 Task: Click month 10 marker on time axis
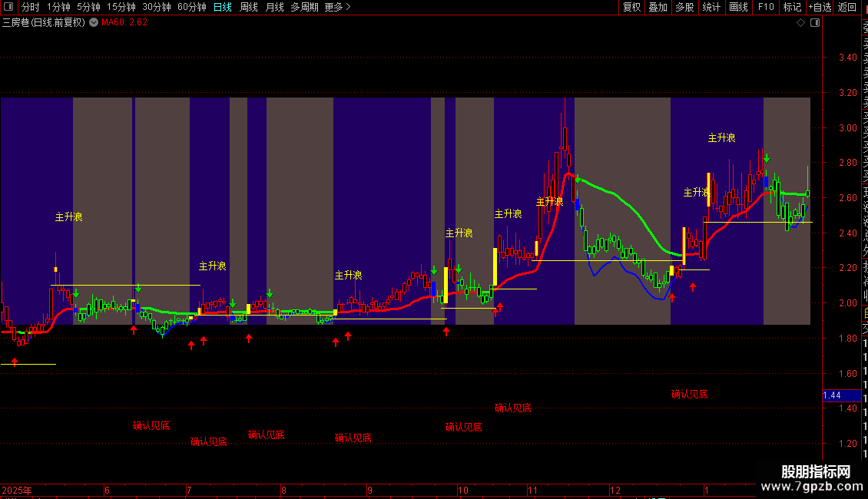pyautogui.click(x=462, y=491)
